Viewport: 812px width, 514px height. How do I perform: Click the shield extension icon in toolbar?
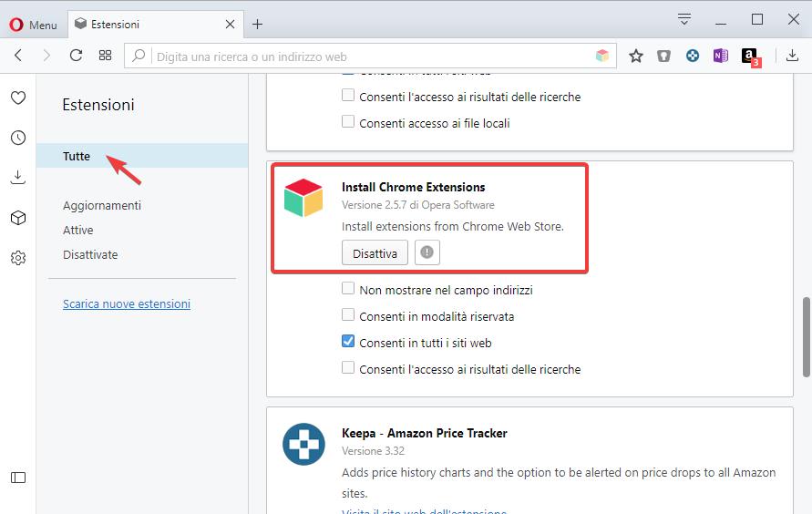[x=663, y=56]
